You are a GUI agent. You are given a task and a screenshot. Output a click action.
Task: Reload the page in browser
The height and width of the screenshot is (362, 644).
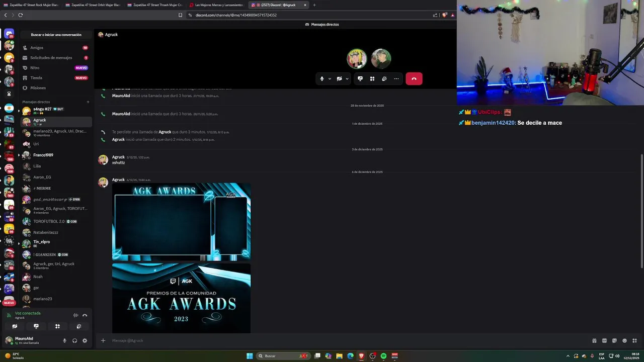pyautogui.click(x=21, y=15)
